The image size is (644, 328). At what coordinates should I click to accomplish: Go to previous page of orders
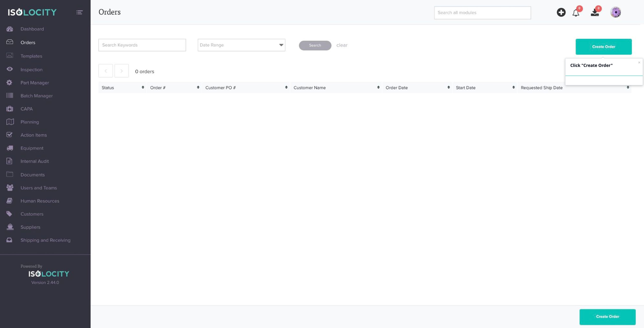coord(106,71)
